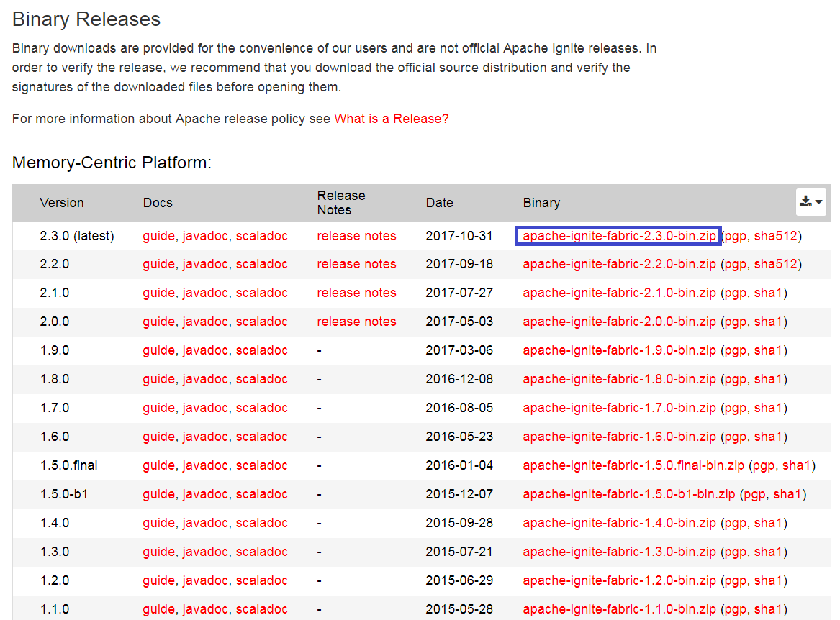Open pgp signature for 1.1.0 binary
The image size is (840, 620).
[736, 611]
